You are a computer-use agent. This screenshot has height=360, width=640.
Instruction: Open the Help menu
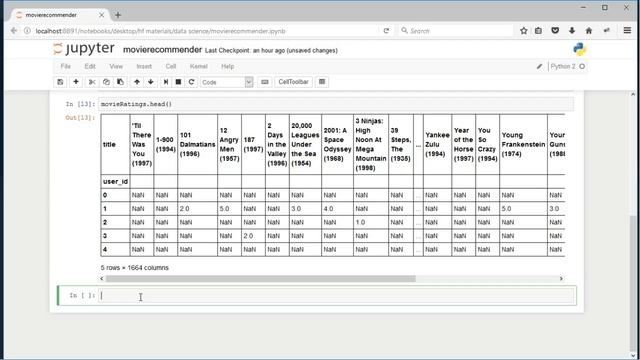coord(227,66)
